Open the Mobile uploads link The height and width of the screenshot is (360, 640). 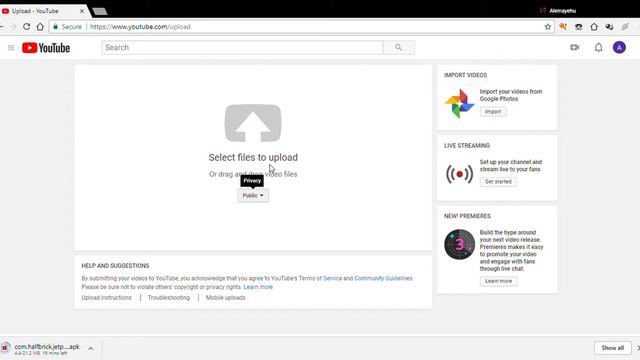[x=226, y=298]
